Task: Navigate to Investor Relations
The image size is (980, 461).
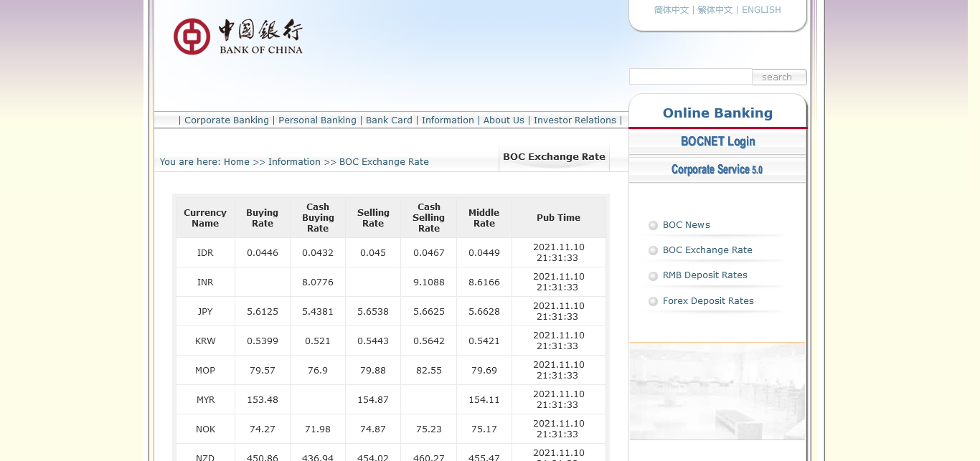Action: (575, 120)
